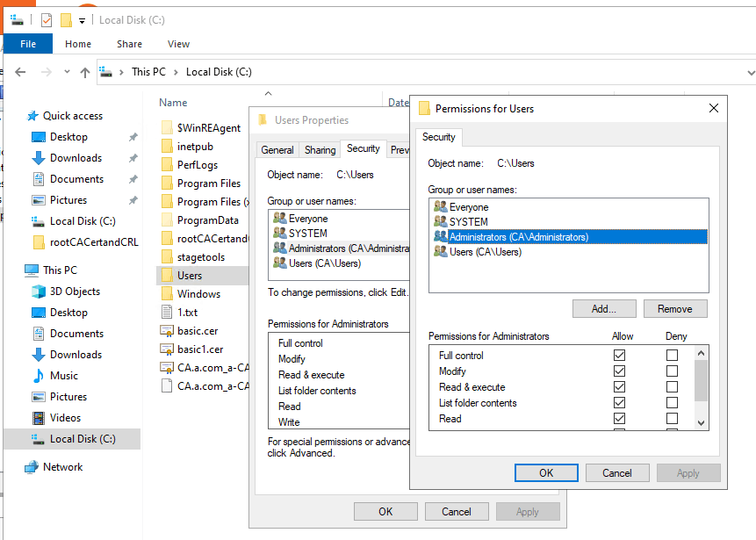Click OK in Permissions for Users dialog

(546, 473)
